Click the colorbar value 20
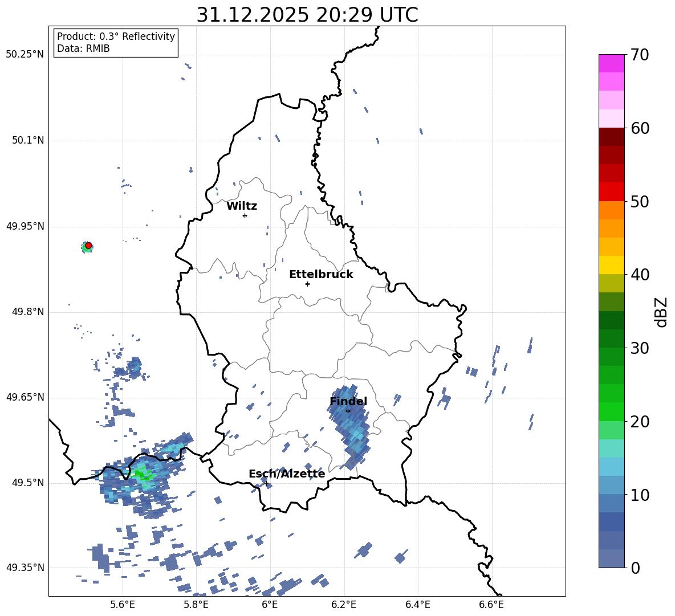 click(640, 422)
